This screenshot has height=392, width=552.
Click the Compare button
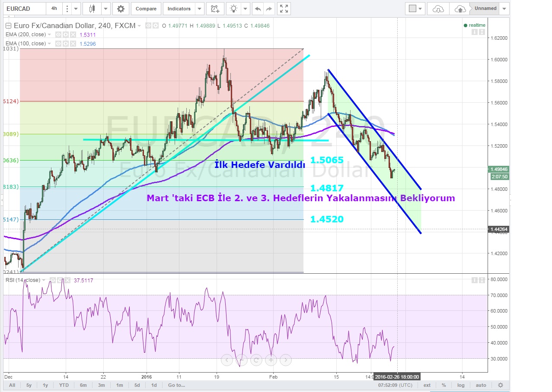[x=146, y=9]
